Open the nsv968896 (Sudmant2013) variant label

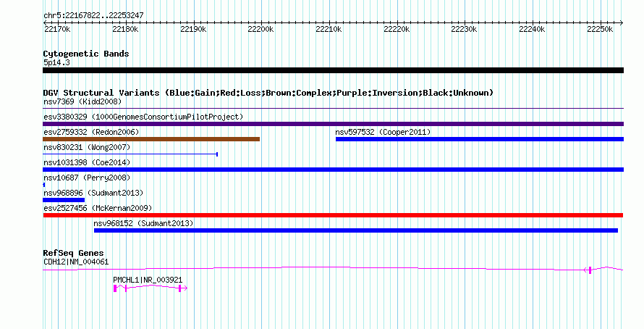pos(93,193)
